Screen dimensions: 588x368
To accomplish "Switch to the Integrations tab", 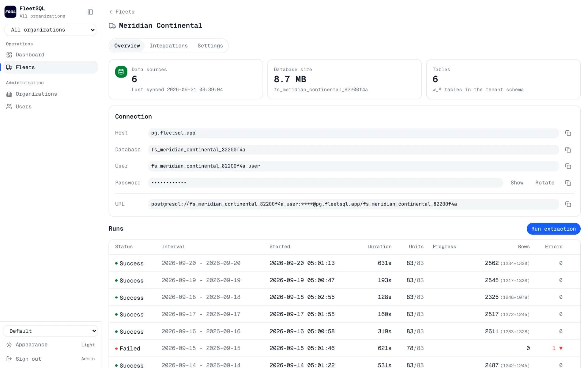I will pos(169,46).
